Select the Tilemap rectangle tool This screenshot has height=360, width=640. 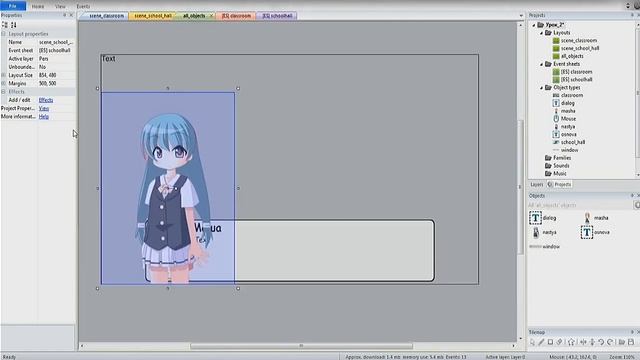pyautogui.click(x=550, y=342)
